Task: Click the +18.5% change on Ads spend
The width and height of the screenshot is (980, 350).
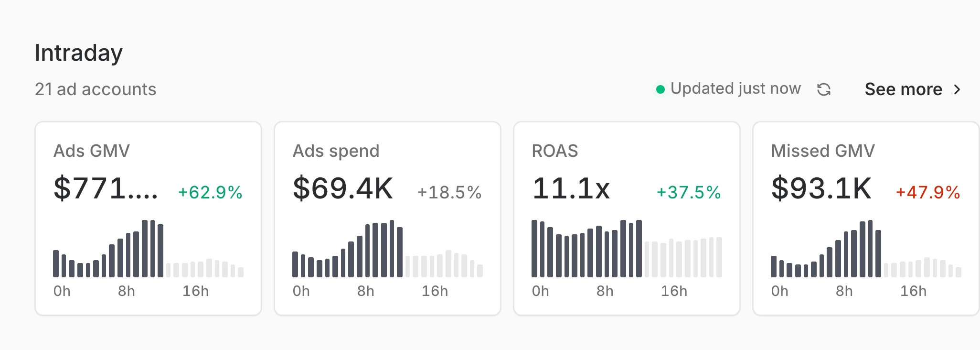Action: pos(449,192)
